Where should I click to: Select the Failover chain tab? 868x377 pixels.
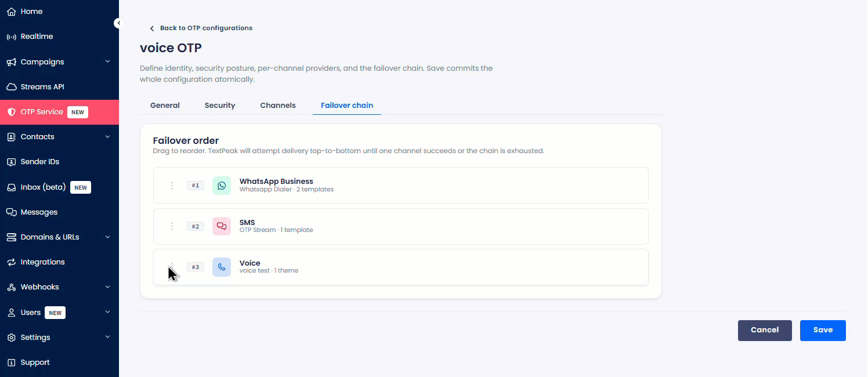(x=347, y=106)
